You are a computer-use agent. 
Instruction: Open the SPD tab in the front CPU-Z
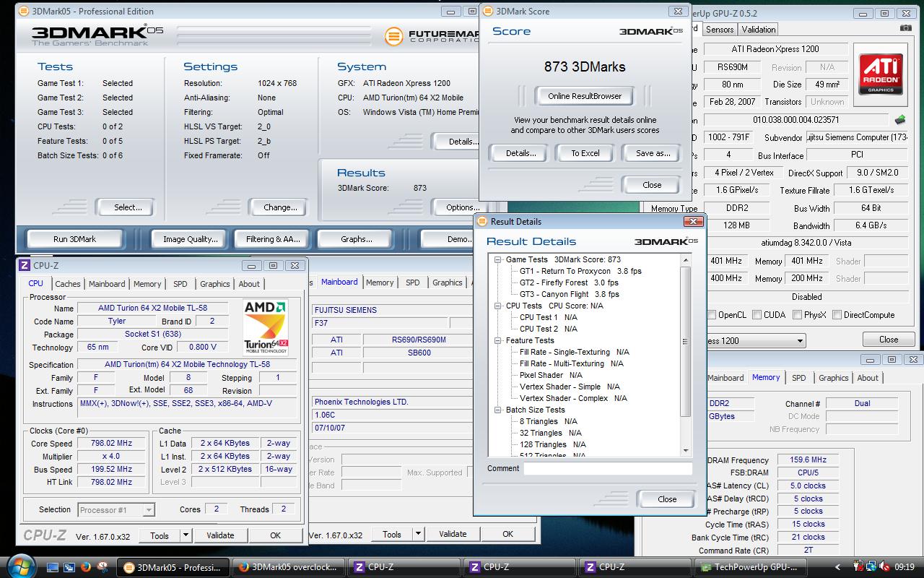180,284
